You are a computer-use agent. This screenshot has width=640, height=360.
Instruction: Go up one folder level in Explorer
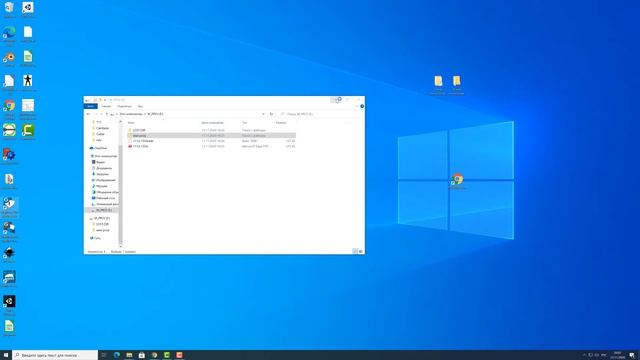[x=107, y=114]
